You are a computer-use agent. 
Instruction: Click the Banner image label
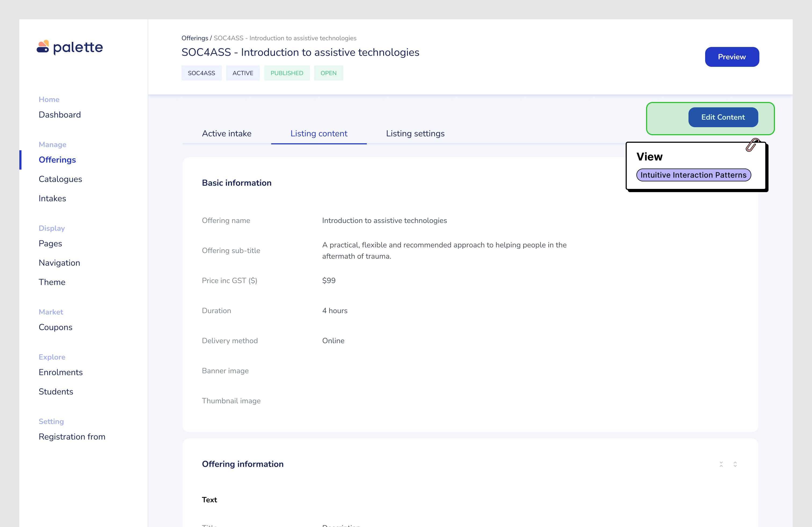coord(225,371)
